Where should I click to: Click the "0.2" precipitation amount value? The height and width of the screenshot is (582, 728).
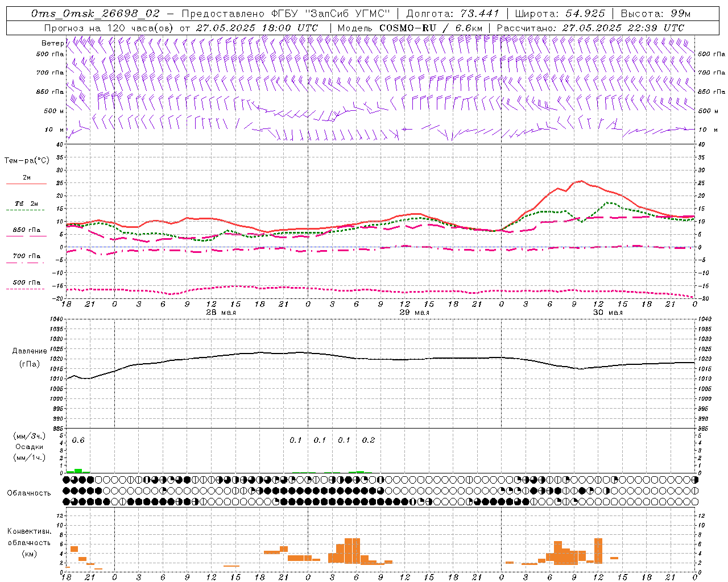point(369,440)
